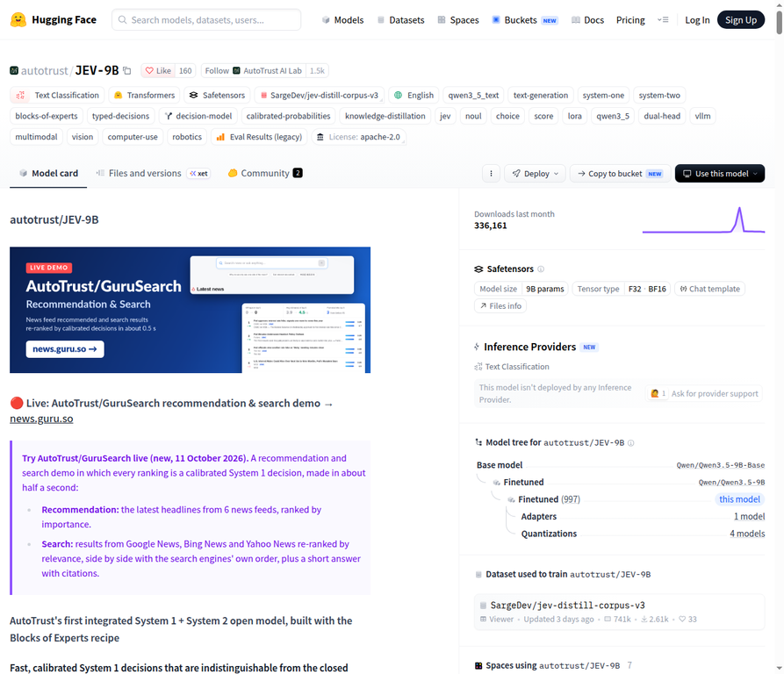The height and width of the screenshot is (674, 784).
Task: Ask for provider support
Action: 704,394
